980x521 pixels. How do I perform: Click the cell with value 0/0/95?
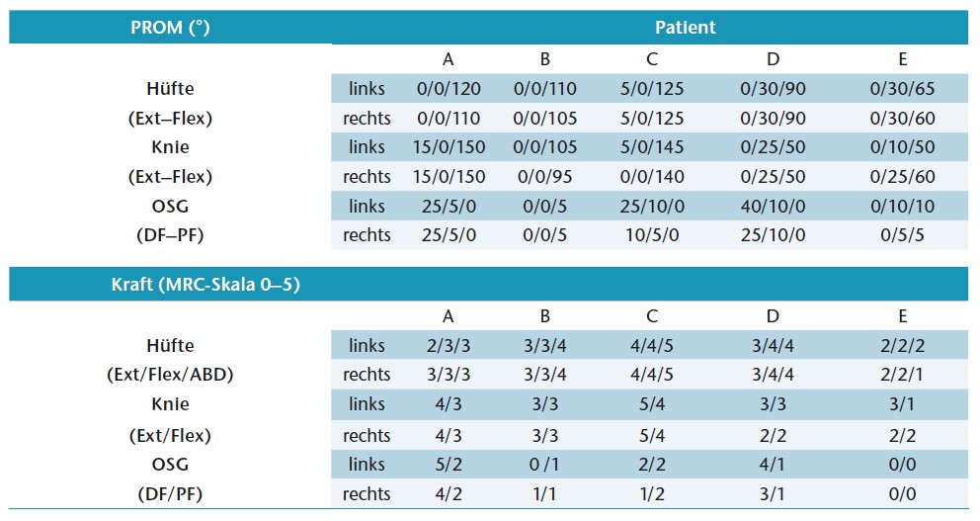pos(544,177)
